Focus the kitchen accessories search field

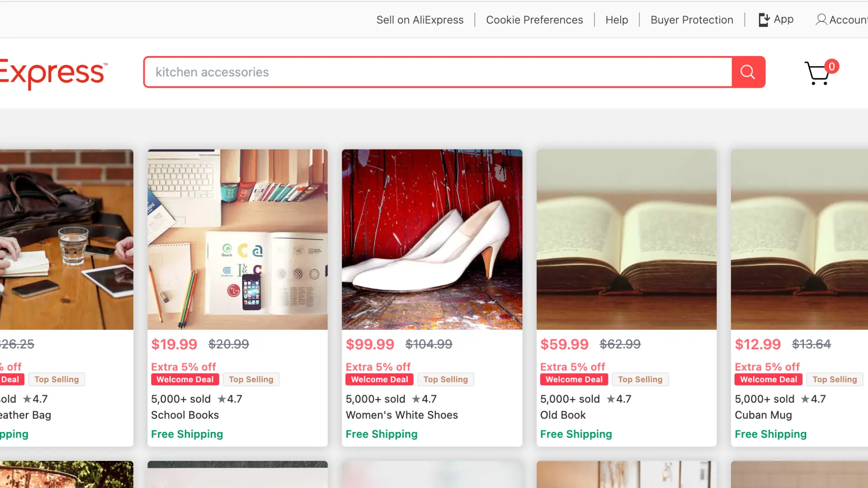pyautogui.click(x=438, y=72)
